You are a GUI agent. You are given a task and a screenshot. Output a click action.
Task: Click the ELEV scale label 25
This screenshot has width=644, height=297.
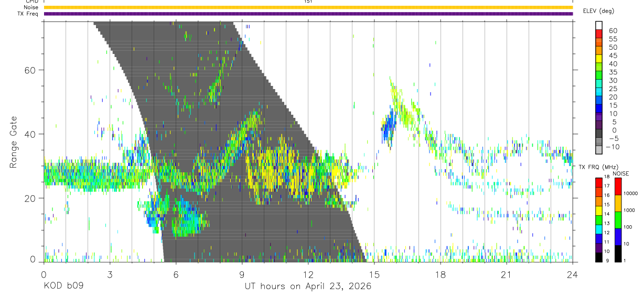(x=613, y=89)
